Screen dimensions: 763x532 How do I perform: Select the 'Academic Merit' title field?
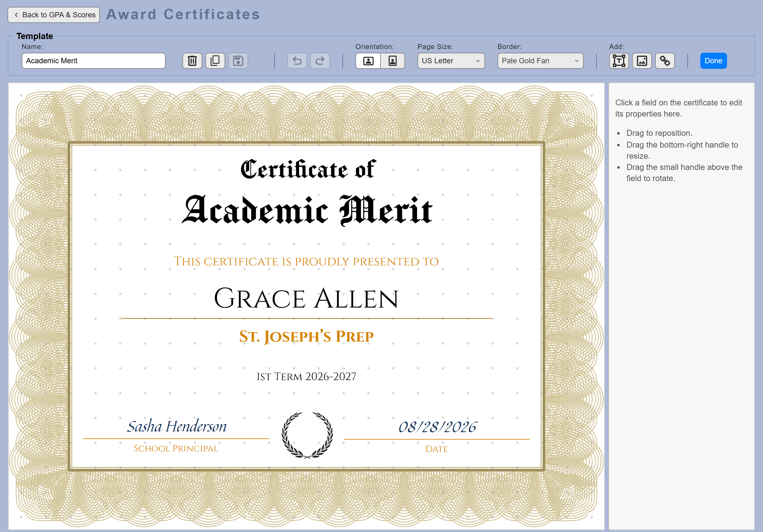tap(307, 210)
